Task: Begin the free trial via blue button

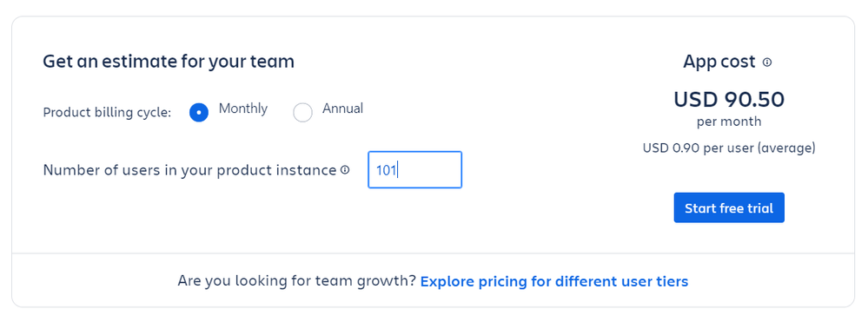Action: (728, 208)
